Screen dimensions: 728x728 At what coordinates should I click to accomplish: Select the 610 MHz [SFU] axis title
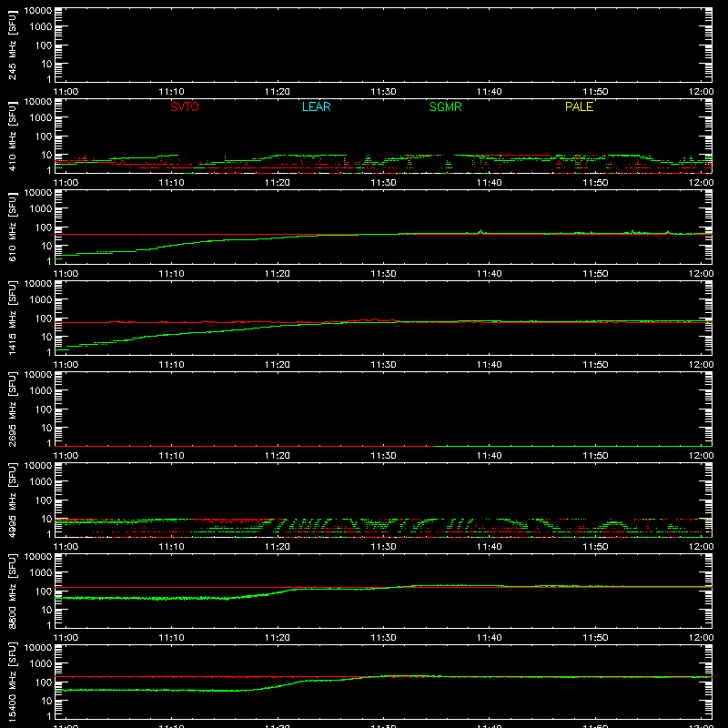[x=13, y=227]
